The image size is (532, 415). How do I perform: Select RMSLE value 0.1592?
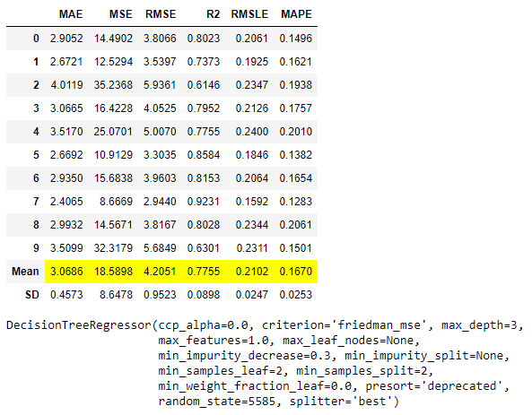[x=252, y=202]
